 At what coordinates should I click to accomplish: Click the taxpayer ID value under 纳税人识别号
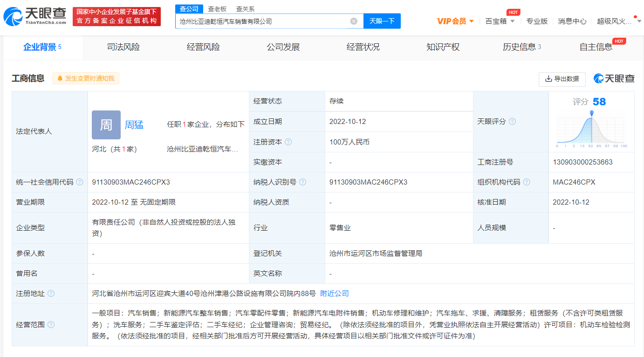[368, 182]
